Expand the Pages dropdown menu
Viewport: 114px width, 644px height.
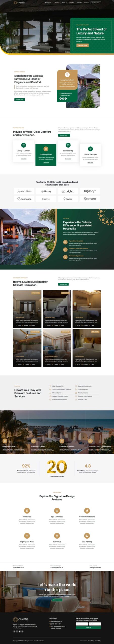point(87,3)
